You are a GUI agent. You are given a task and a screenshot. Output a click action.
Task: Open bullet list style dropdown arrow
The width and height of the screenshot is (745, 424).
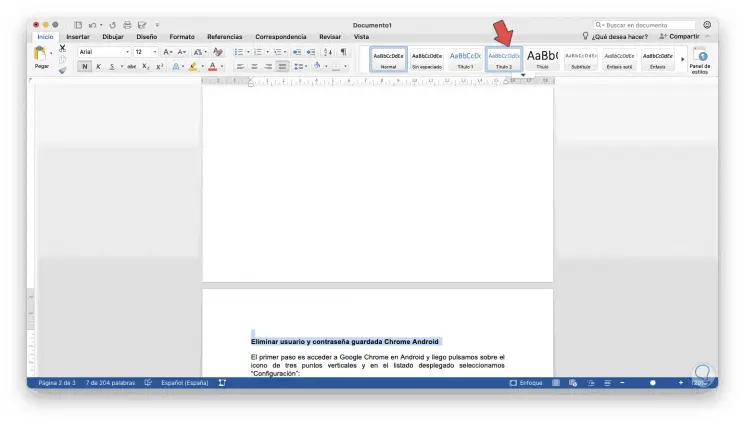click(248, 52)
